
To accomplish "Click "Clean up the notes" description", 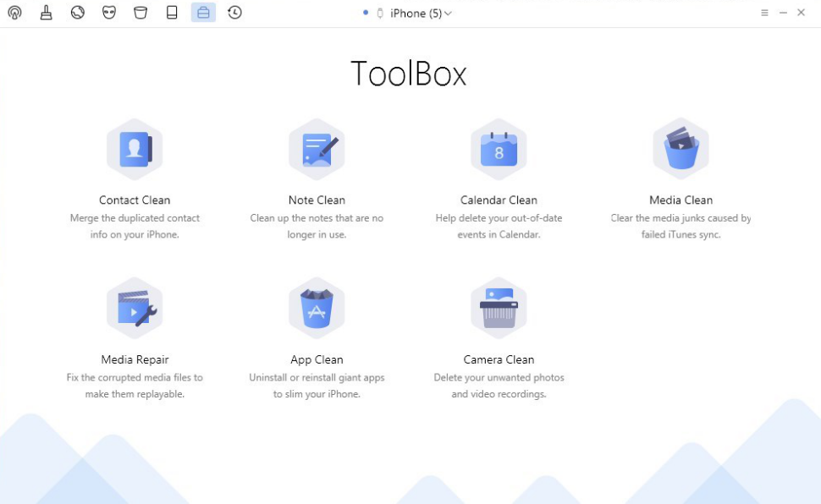I will [x=317, y=226].
